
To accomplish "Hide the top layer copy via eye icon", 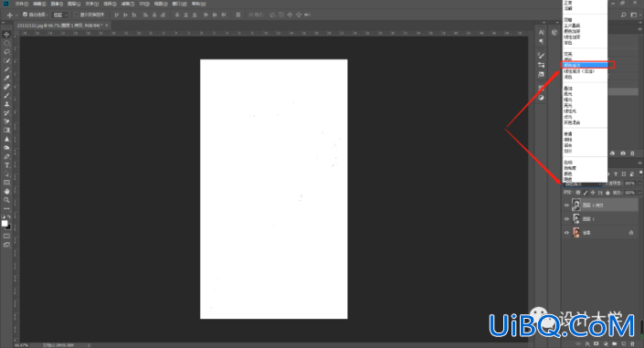I will pos(566,205).
